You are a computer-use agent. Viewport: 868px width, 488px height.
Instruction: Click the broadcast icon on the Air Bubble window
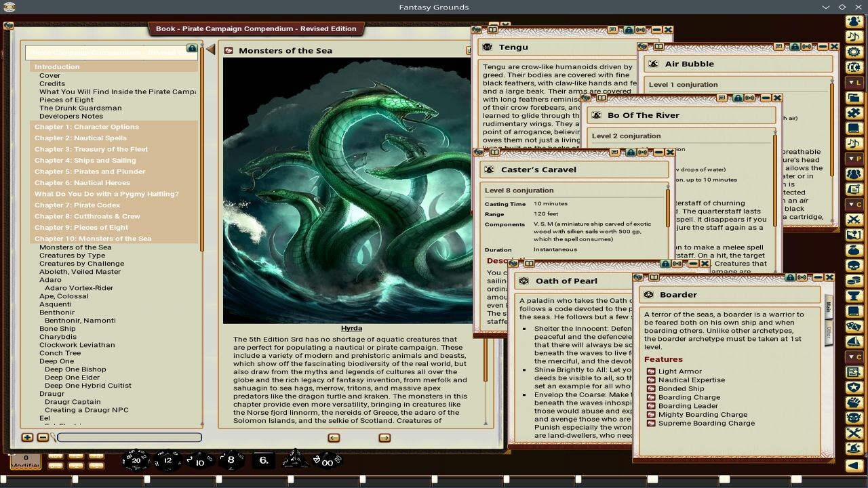pos(807,47)
